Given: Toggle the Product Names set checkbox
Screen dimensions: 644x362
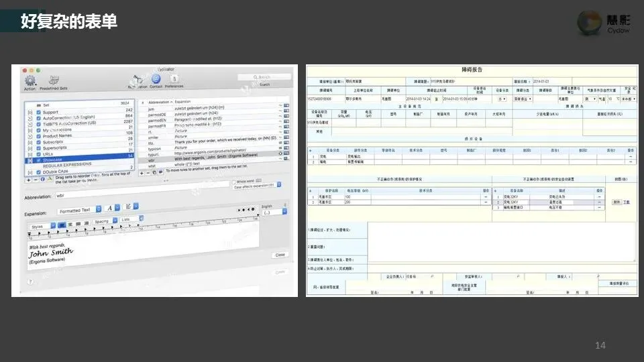Looking at the screenshot, I should click(39, 136).
